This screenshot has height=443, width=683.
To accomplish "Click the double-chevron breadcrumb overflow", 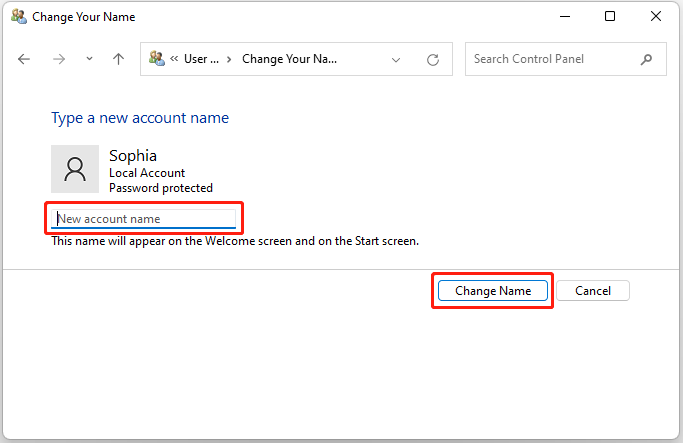I will [174, 59].
